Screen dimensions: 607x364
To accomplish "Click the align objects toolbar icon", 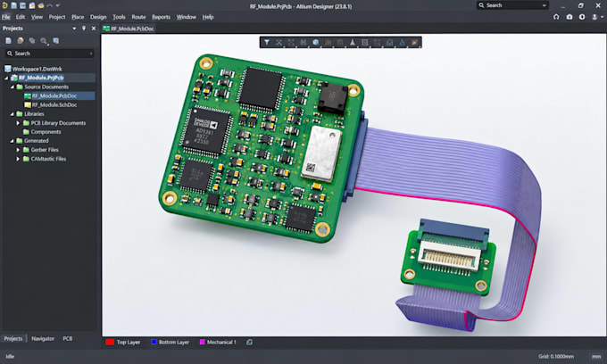I will (x=303, y=42).
